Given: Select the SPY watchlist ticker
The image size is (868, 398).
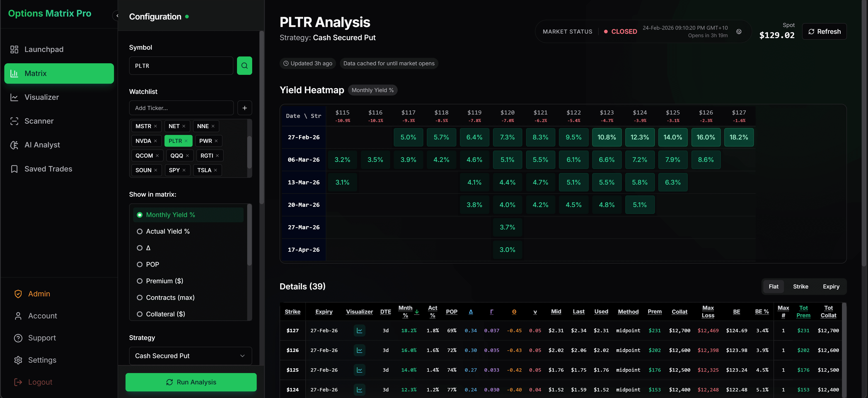Looking at the screenshot, I should pos(174,170).
